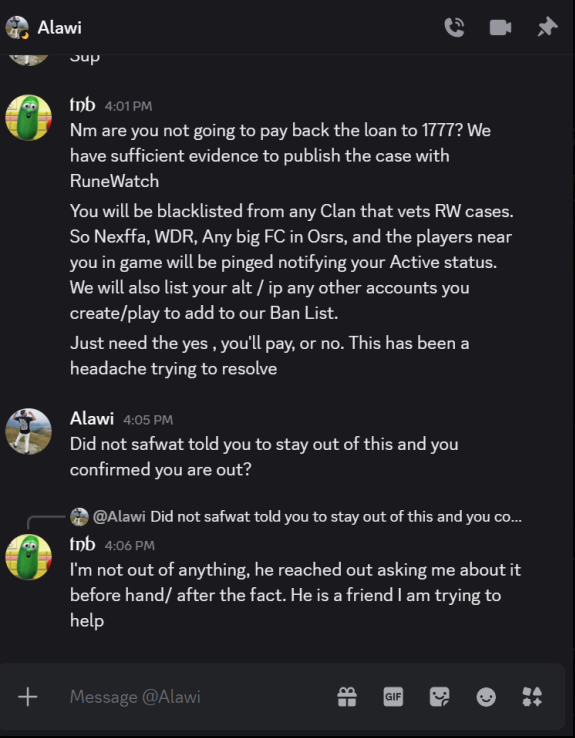The image size is (575, 738).
Task: Click Alawi's avatar on the 4:05 PM message
Action: (28, 431)
